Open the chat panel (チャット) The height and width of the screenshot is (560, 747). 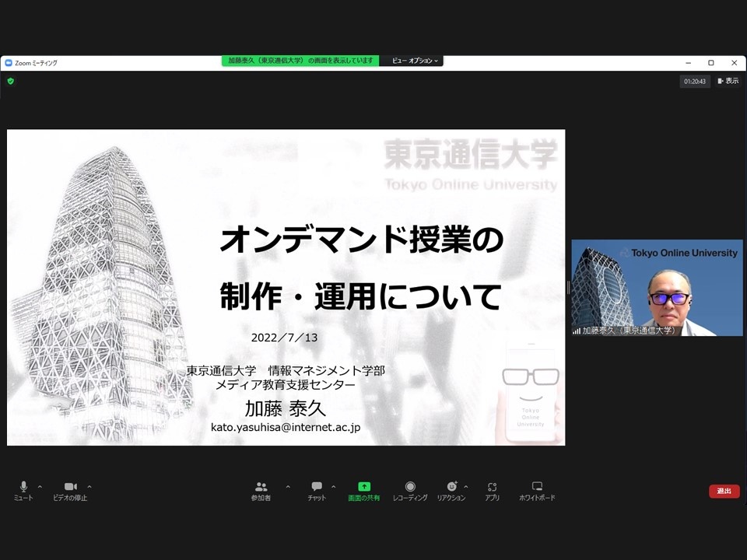click(317, 491)
